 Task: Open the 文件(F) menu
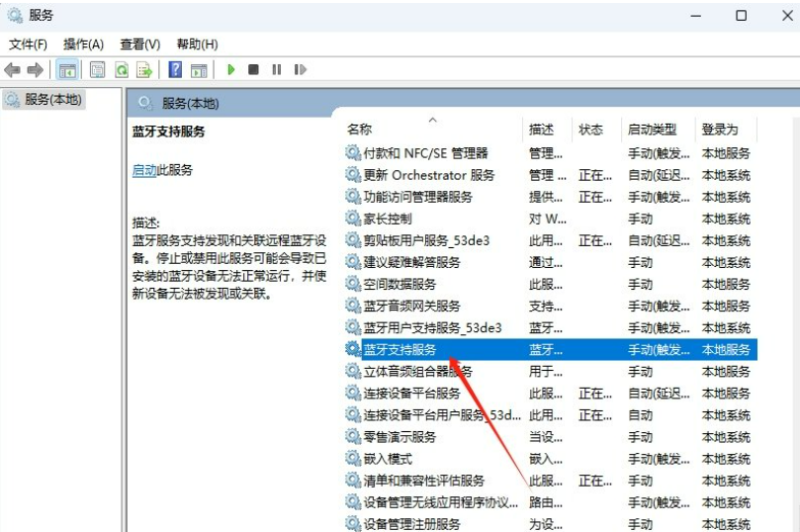click(x=28, y=44)
